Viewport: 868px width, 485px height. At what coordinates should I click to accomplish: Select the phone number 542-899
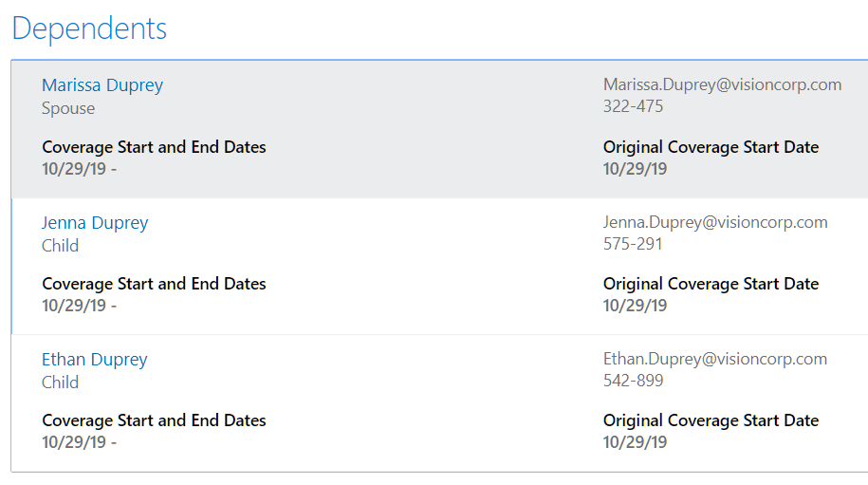[633, 381]
